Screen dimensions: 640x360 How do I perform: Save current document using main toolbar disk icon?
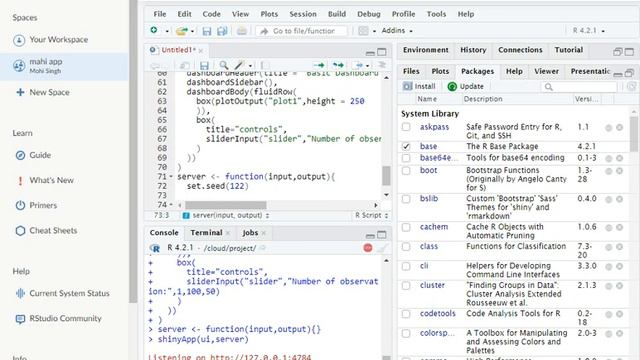point(207,31)
